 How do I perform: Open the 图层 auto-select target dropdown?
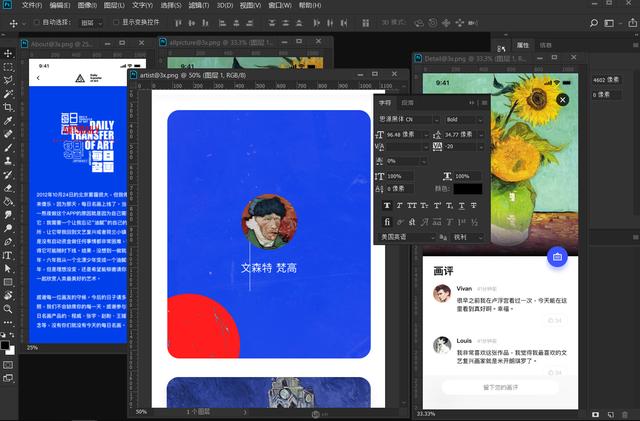point(91,23)
